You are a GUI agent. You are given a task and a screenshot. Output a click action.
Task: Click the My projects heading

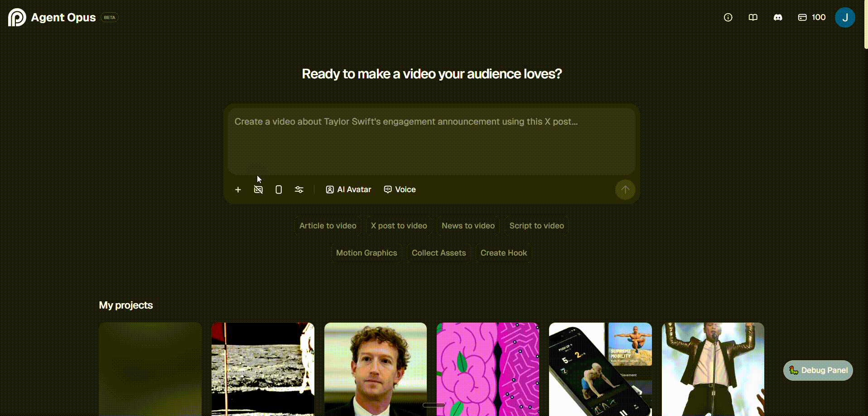click(126, 305)
